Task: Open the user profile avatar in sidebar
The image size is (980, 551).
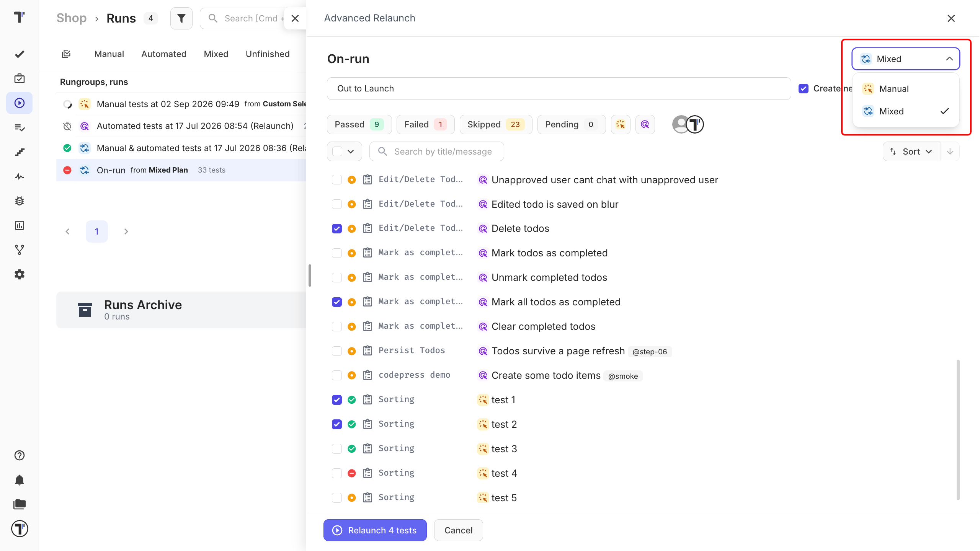Action: [20, 529]
